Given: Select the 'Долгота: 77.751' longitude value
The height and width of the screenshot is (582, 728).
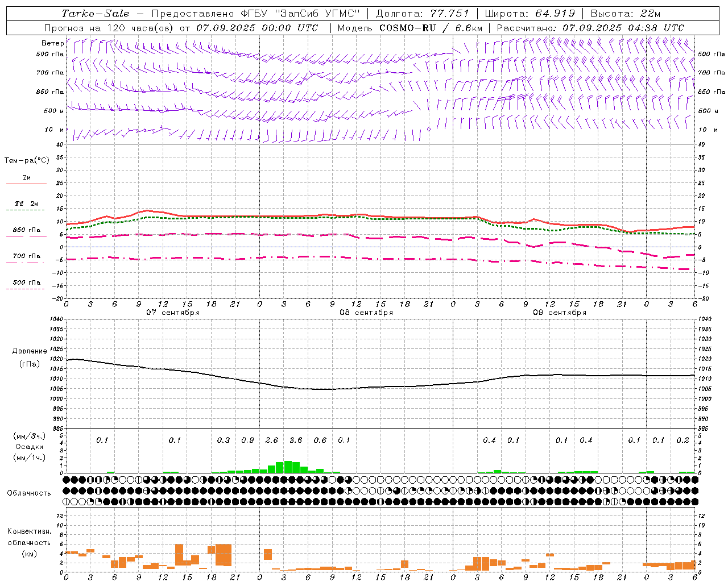Looking at the screenshot, I should (423, 14).
